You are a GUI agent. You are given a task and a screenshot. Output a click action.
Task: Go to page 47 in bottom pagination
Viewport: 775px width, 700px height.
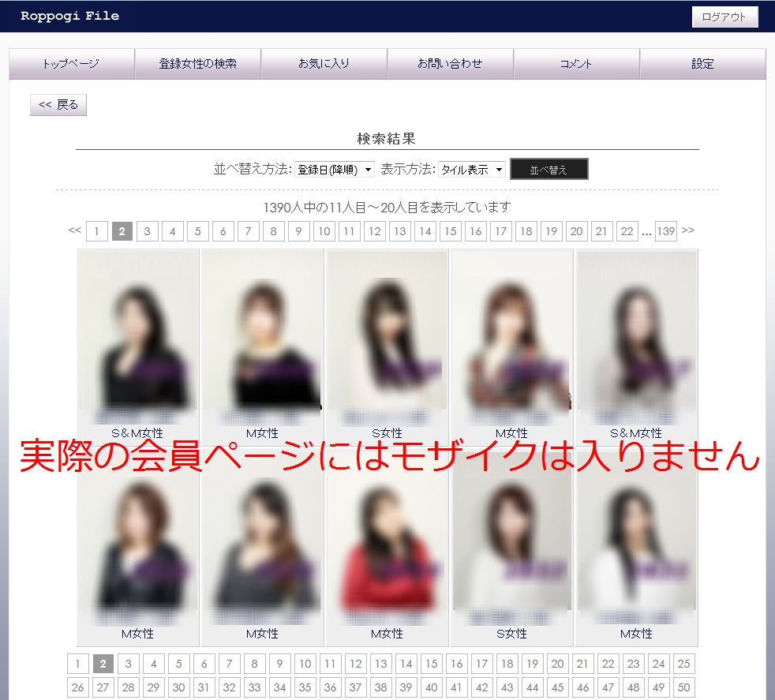click(608, 687)
